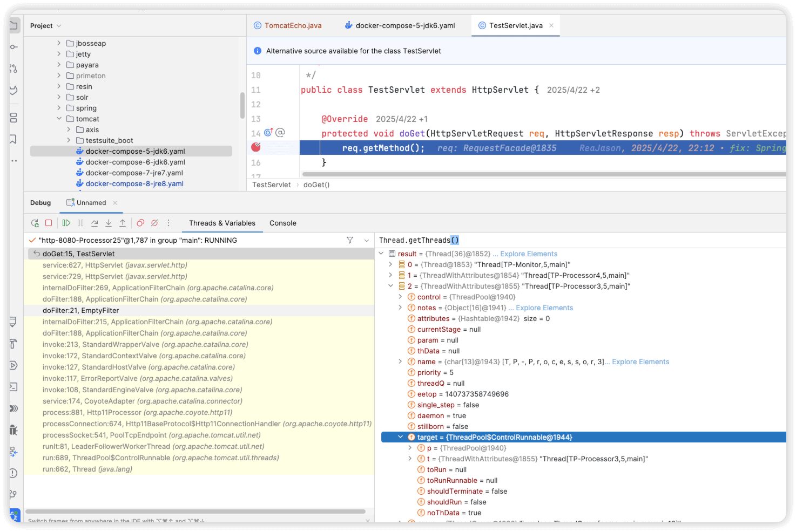Collapse the target field node
Viewport: 796px width, 532px height.
[x=400, y=437]
